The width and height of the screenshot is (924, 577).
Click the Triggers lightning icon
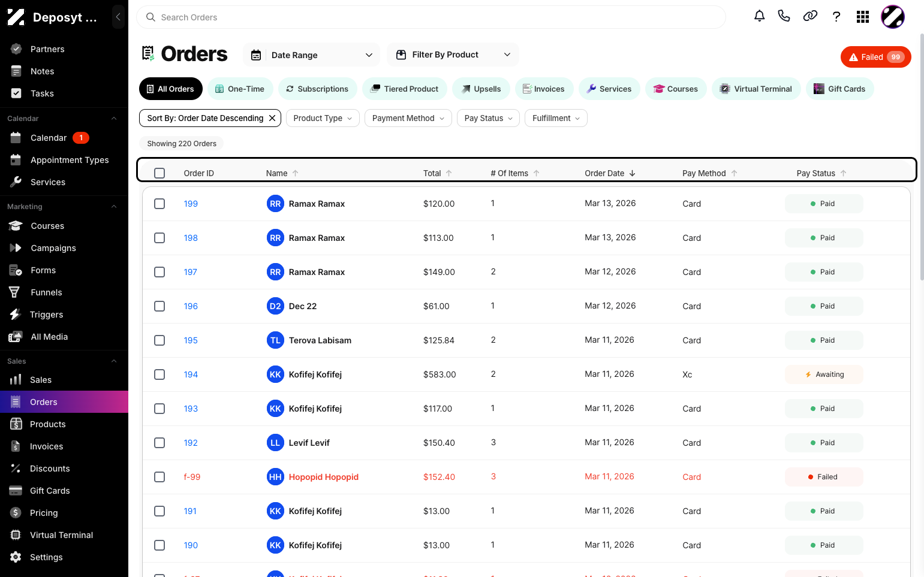point(16,315)
